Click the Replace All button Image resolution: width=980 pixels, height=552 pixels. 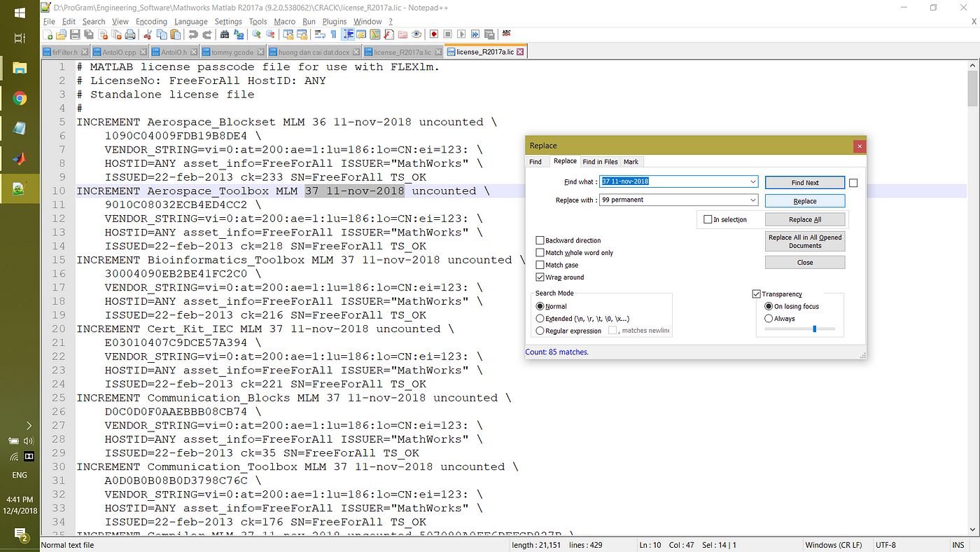coord(805,219)
